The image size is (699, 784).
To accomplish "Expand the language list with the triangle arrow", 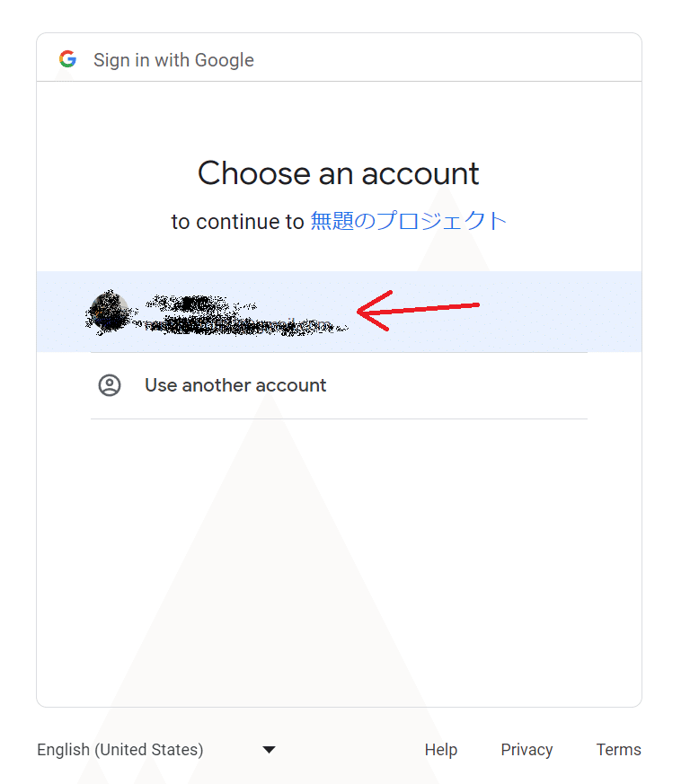I will click(270, 750).
